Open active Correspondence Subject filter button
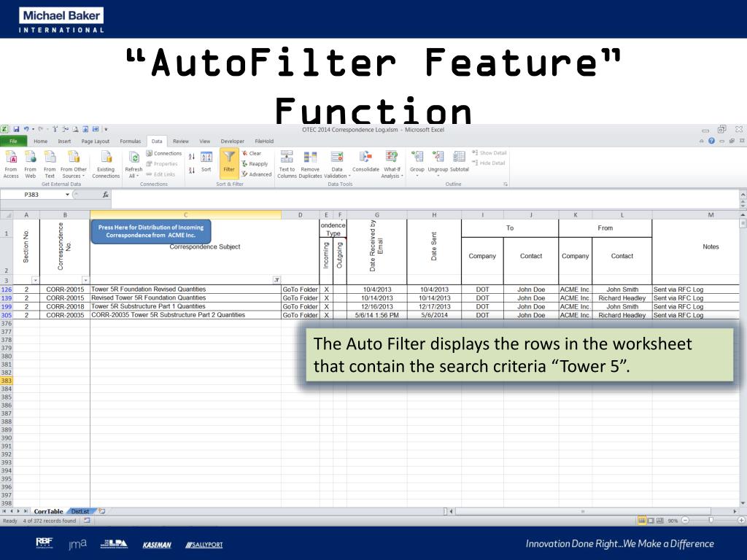 (x=276, y=280)
